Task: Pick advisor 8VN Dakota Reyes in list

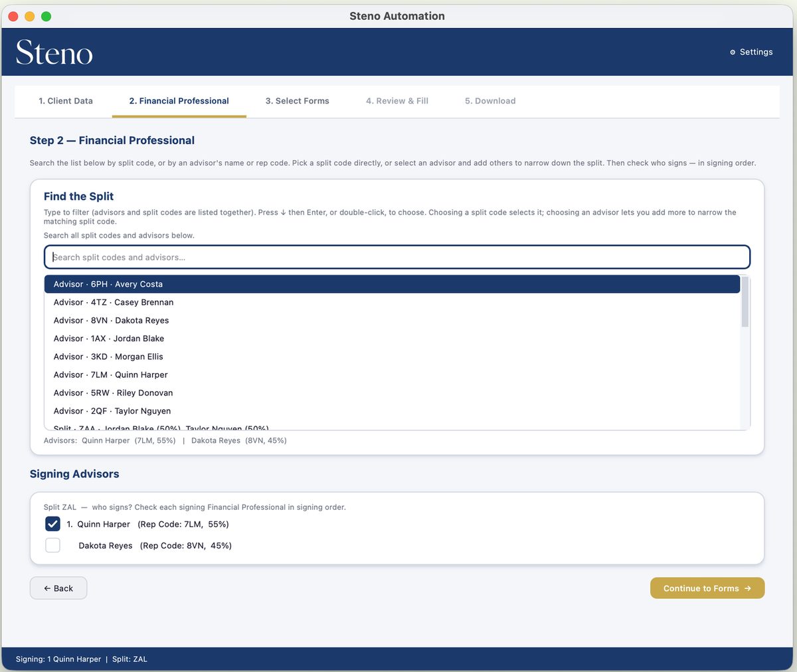Action: click(x=392, y=320)
